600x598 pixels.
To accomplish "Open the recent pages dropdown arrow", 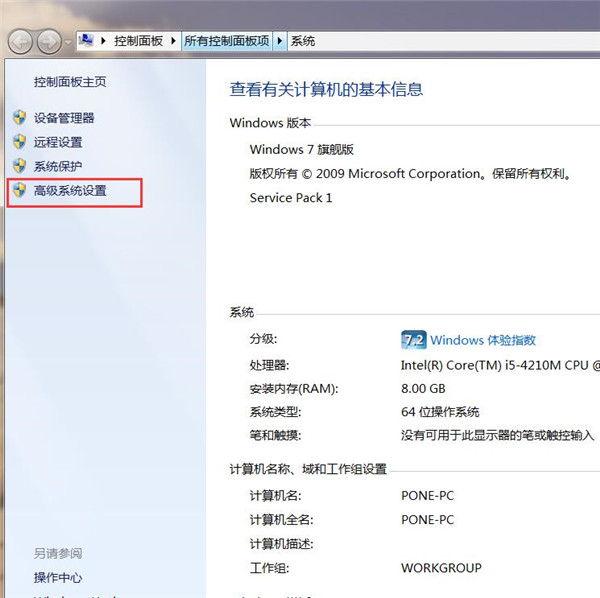I will (x=68, y=42).
